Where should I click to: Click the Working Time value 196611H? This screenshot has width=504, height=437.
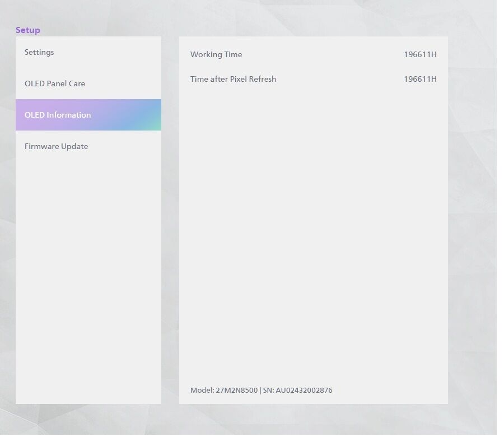click(x=420, y=55)
